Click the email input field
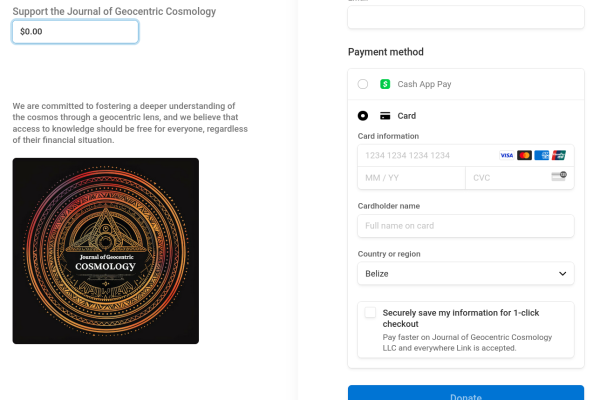The height and width of the screenshot is (400, 600). click(465, 17)
